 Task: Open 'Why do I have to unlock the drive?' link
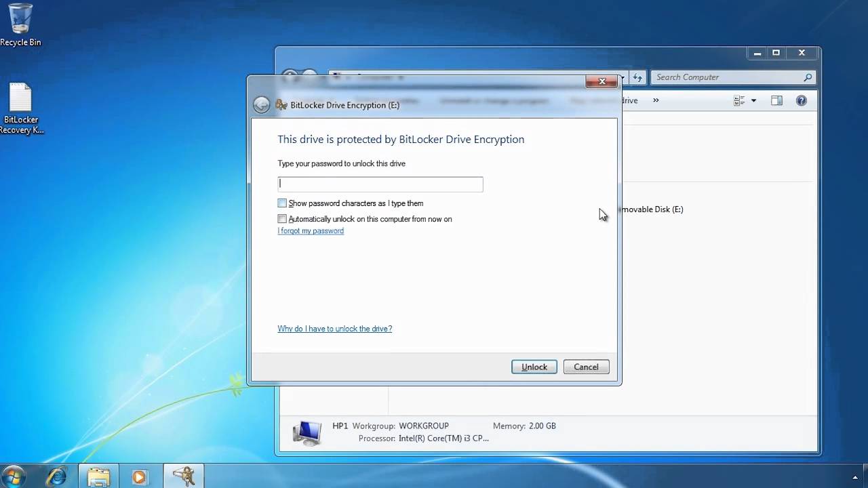click(x=335, y=329)
